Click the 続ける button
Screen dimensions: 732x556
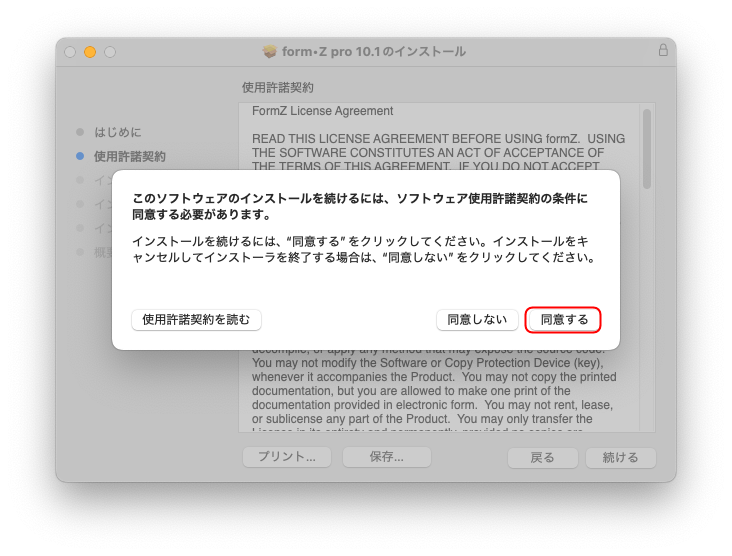point(620,457)
